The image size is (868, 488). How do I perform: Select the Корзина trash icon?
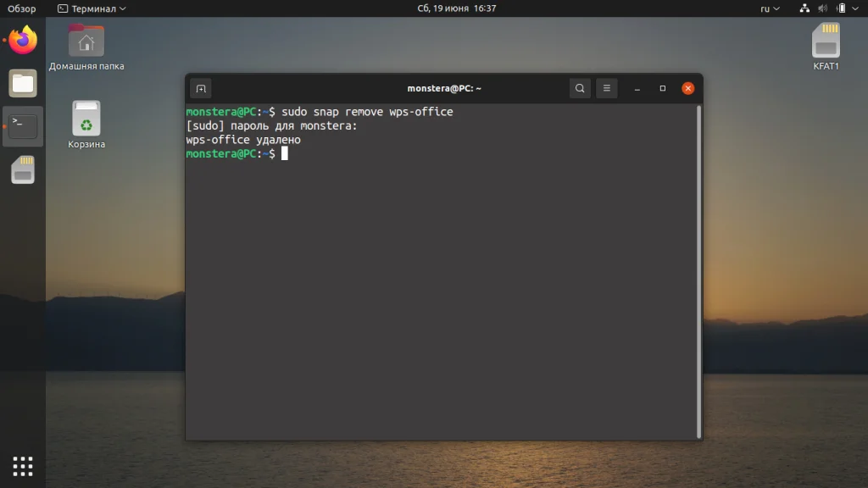tap(86, 125)
